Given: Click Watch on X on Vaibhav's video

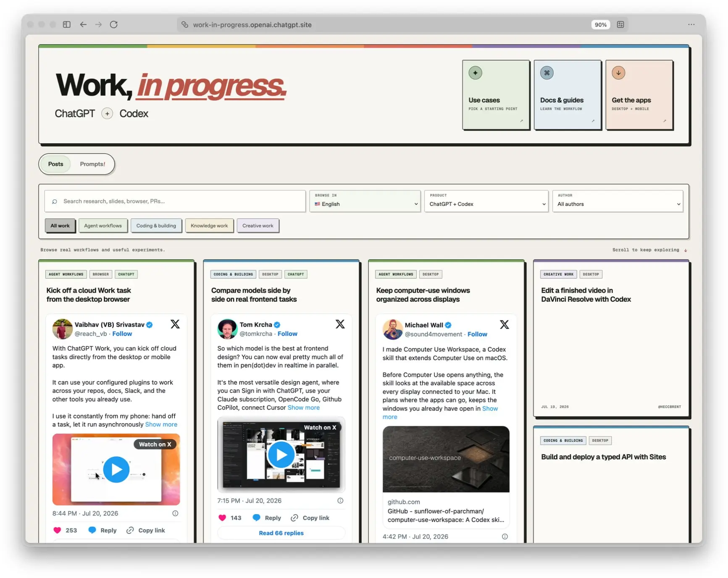Looking at the screenshot, I should pos(155,444).
